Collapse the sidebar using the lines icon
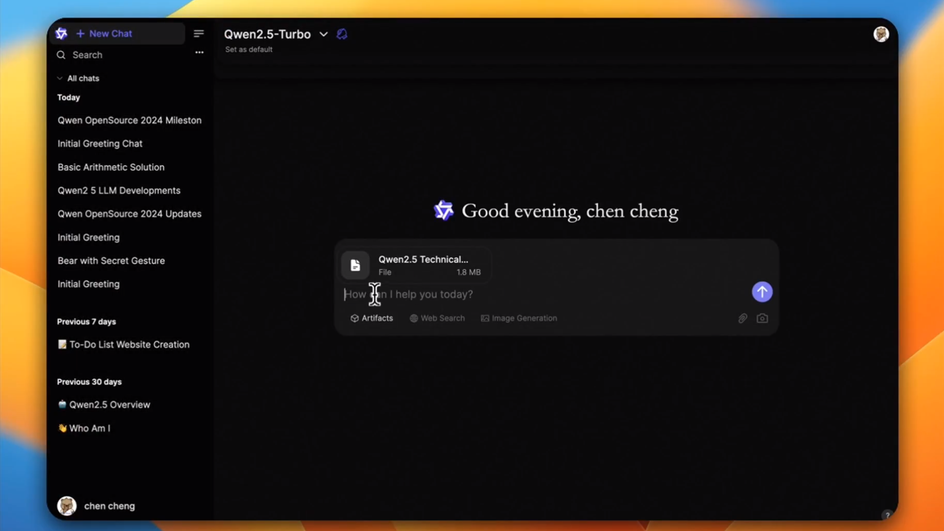944x531 pixels. pyautogui.click(x=199, y=34)
